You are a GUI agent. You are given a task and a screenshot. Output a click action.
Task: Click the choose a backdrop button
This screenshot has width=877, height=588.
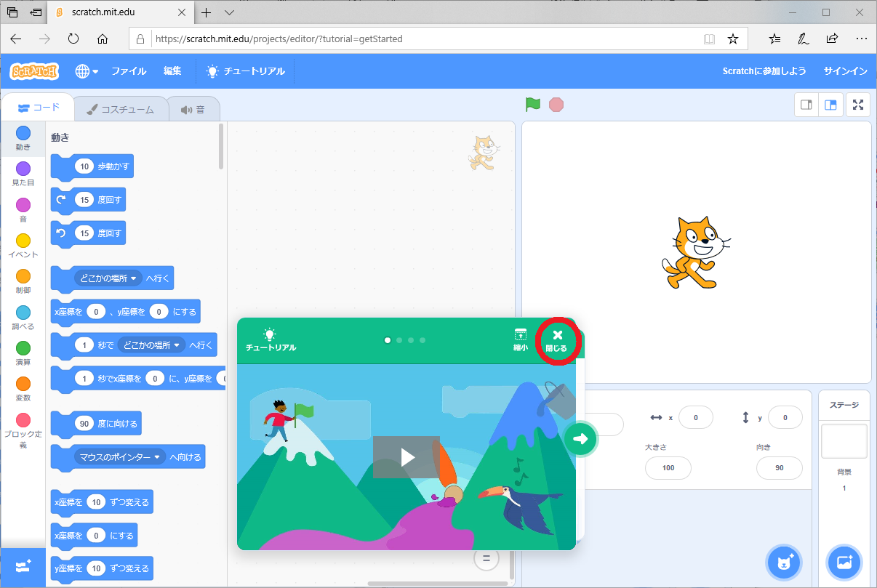pyautogui.click(x=844, y=562)
